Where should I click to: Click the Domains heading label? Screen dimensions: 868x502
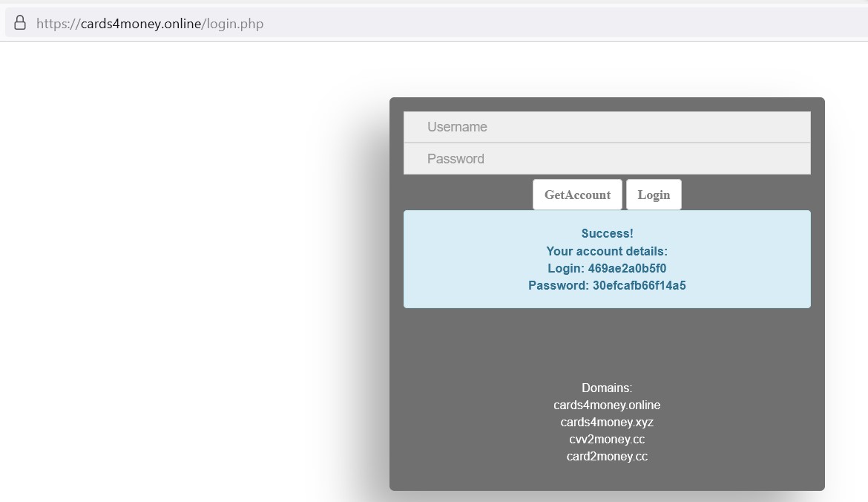tap(607, 388)
